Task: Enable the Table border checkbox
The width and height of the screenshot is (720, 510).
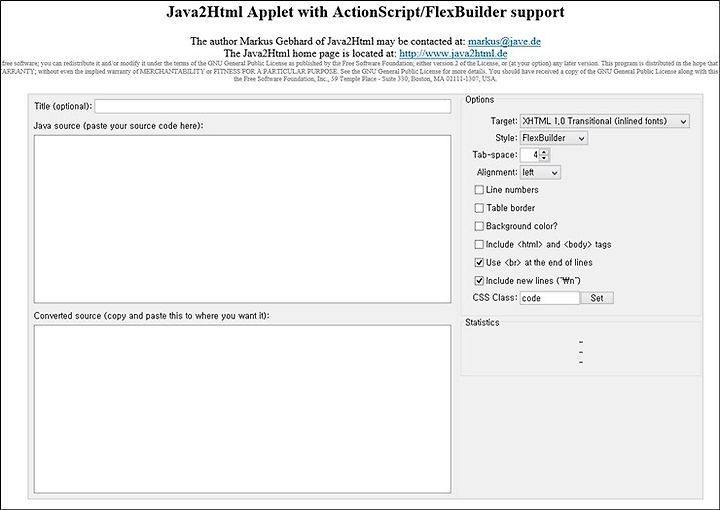Action: tap(479, 208)
